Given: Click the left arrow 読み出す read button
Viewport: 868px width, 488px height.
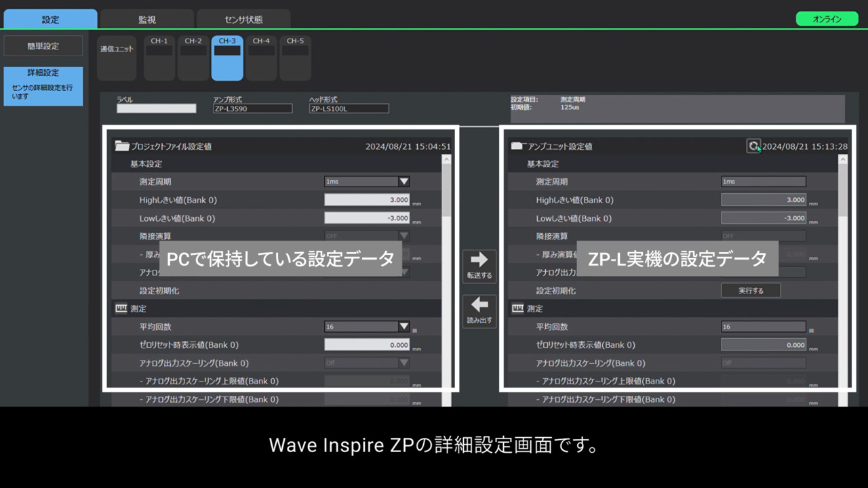Looking at the screenshot, I should tap(479, 311).
